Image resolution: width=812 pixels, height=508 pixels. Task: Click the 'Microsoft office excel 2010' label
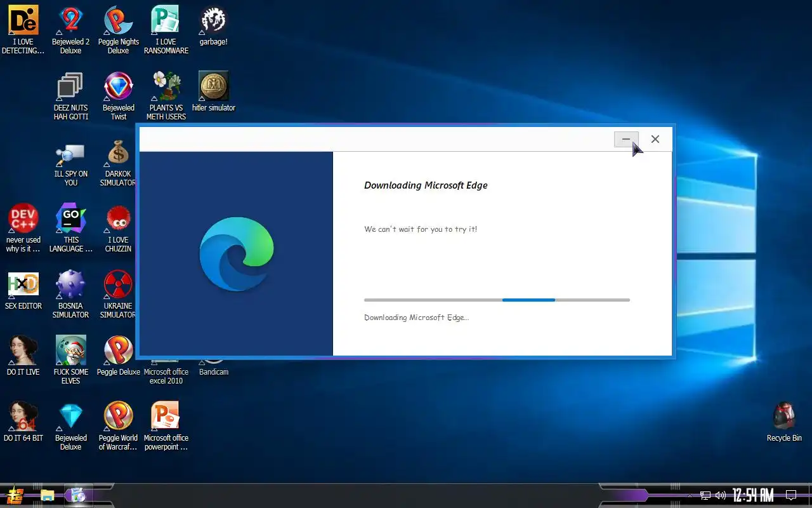pyautogui.click(x=166, y=377)
